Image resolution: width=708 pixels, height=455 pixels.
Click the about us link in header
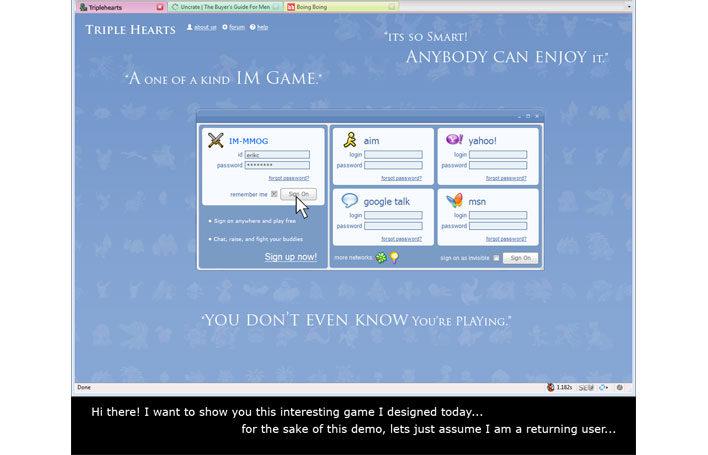coord(204,27)
